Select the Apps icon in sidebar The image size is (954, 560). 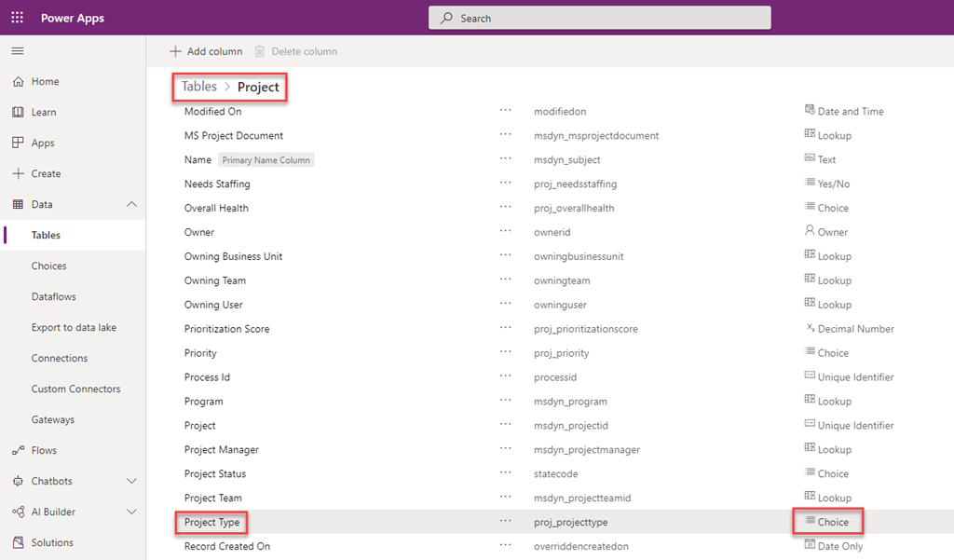point(18,143)
